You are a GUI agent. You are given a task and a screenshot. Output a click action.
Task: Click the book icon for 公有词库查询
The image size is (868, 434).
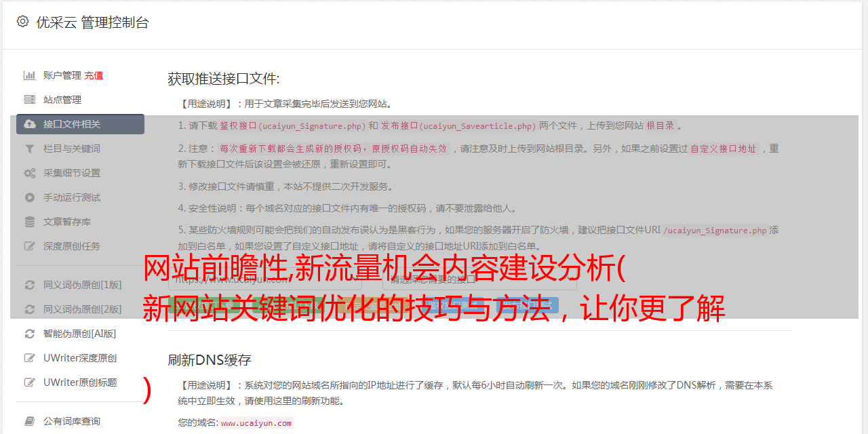30,421
